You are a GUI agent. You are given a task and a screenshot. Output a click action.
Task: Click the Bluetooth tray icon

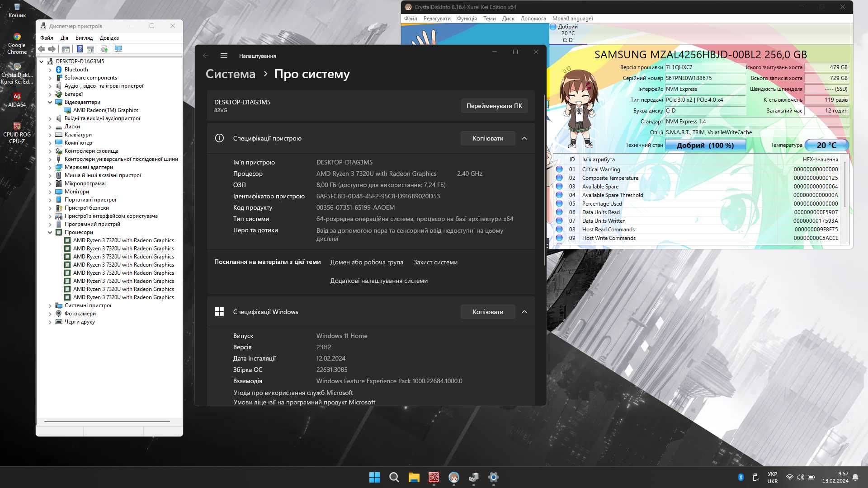coord(741,477)
